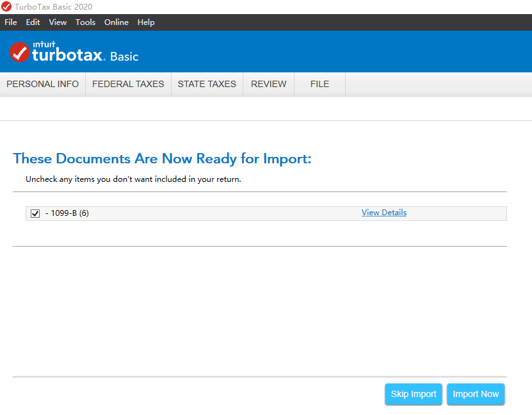This screenshot has width=532, height=415.
Task: Open the Tools menu
Action: pyautogui.click(x=85, y=22)
